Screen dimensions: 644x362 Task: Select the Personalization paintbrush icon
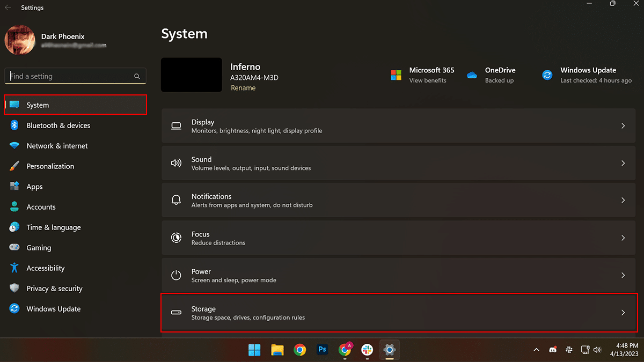14,166
